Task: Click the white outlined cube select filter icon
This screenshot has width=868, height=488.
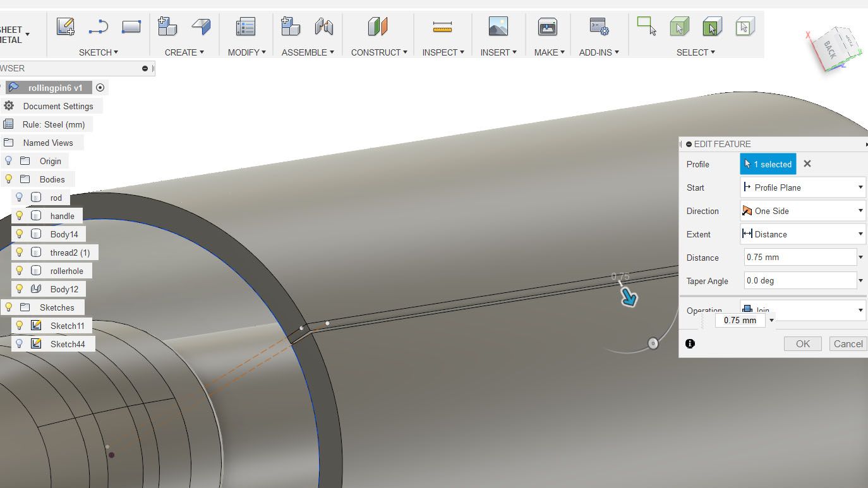Action: [745, 27]
